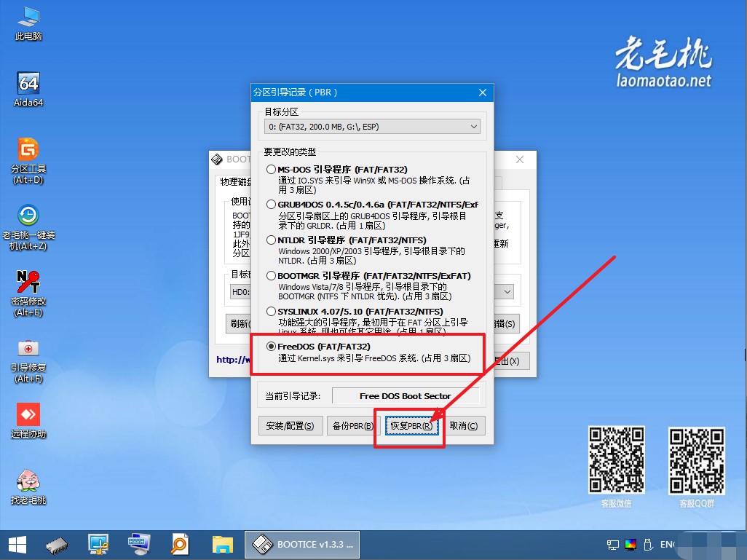The image size is (747, 560).
Task: Click the 恢复PBR(R) button
Action: (411, 425)
